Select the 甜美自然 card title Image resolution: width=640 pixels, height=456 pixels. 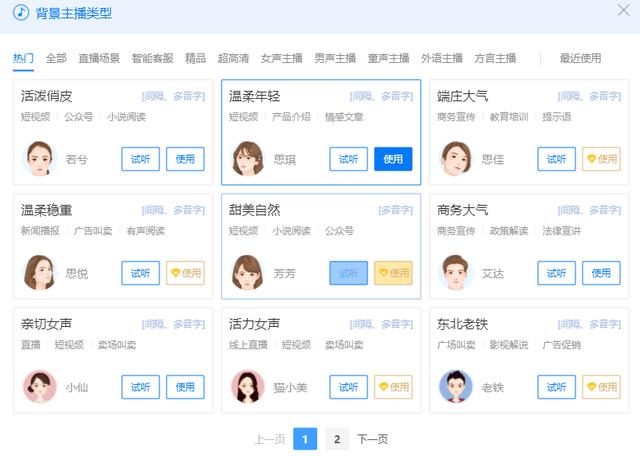pos(254,210)
